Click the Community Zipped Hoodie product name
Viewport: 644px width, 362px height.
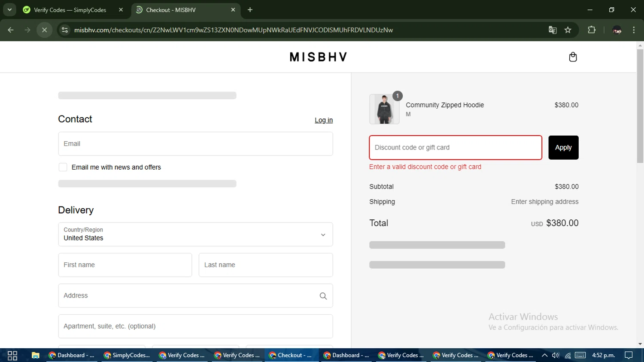pyautogui.click(x=445, y=105)
